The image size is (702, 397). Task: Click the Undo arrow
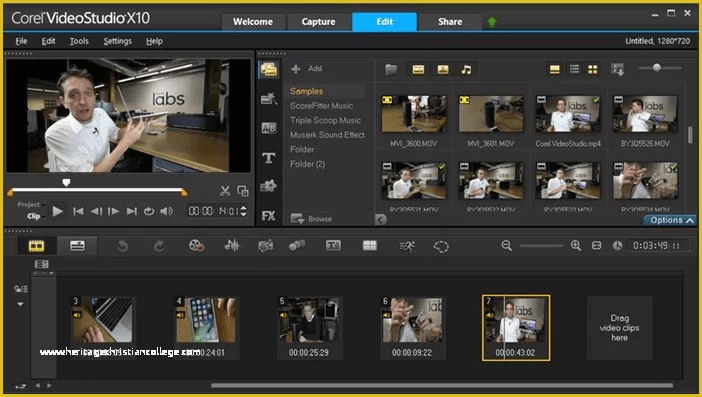coord(123,246)
